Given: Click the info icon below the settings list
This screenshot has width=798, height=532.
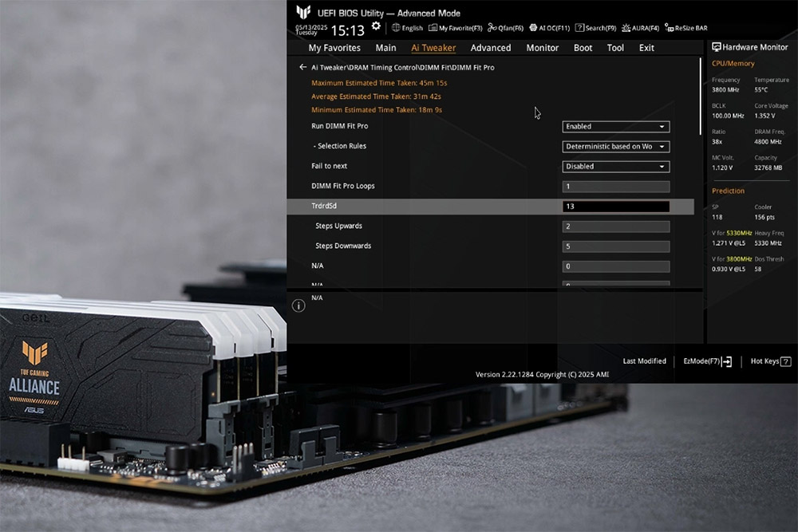Looking at the screenshot, I should tap(298, 305).
